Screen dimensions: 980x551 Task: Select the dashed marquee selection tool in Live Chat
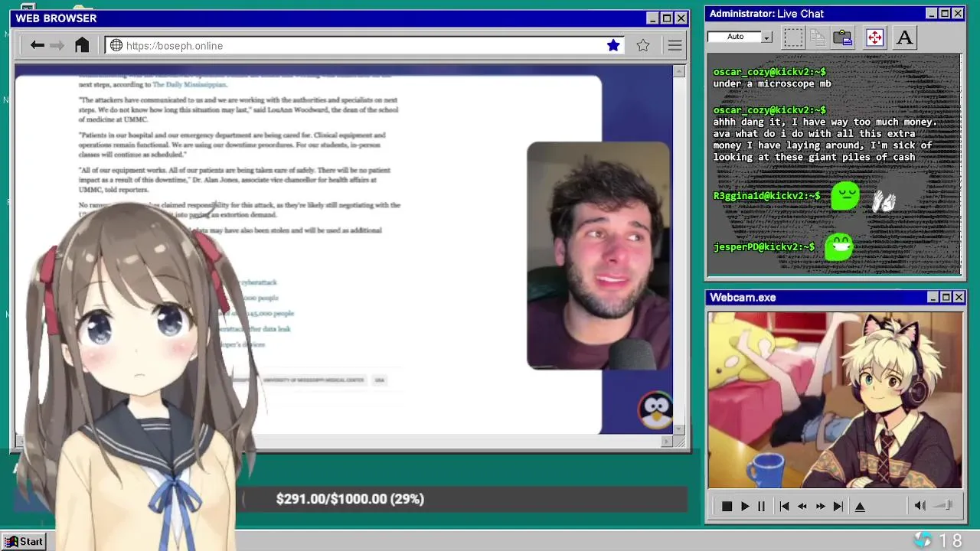(793, 37)
